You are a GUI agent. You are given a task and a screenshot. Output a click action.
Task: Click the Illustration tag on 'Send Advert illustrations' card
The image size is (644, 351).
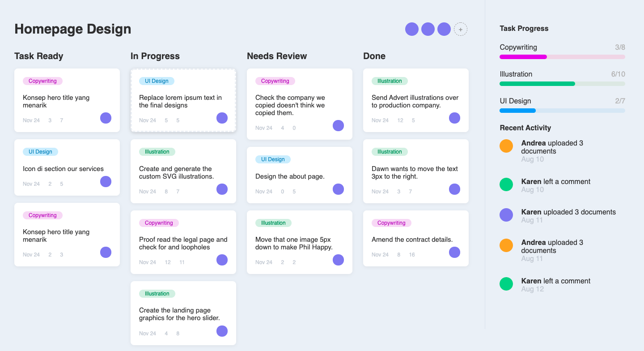pyautogui.click(x=390, y=81)
